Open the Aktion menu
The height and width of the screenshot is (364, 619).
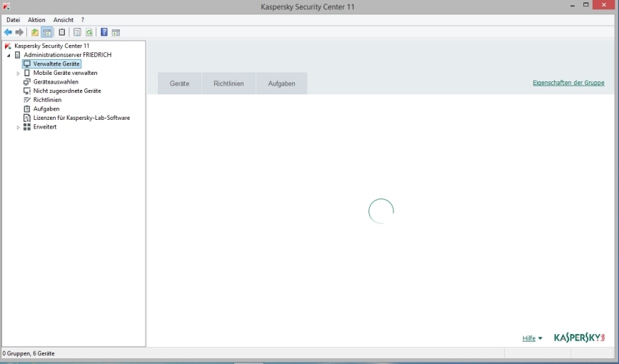(x=36, y=20)
